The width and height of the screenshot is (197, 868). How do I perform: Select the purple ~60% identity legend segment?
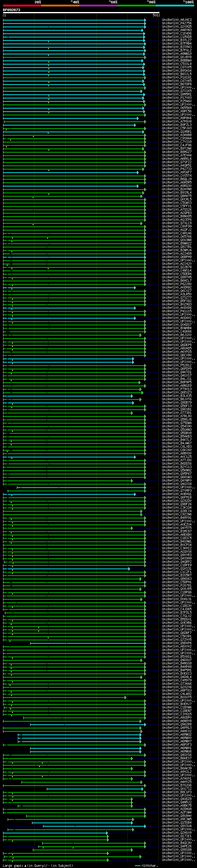tap(98, 6)
